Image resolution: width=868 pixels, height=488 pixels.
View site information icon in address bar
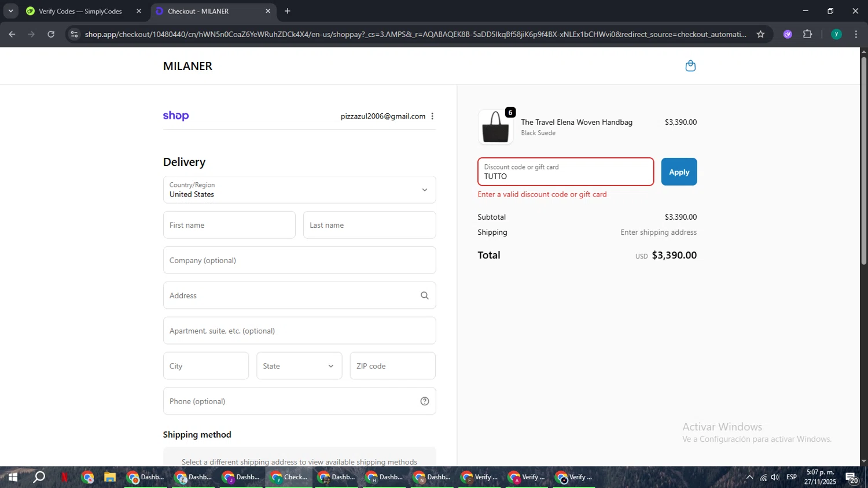tap(74, 34)
